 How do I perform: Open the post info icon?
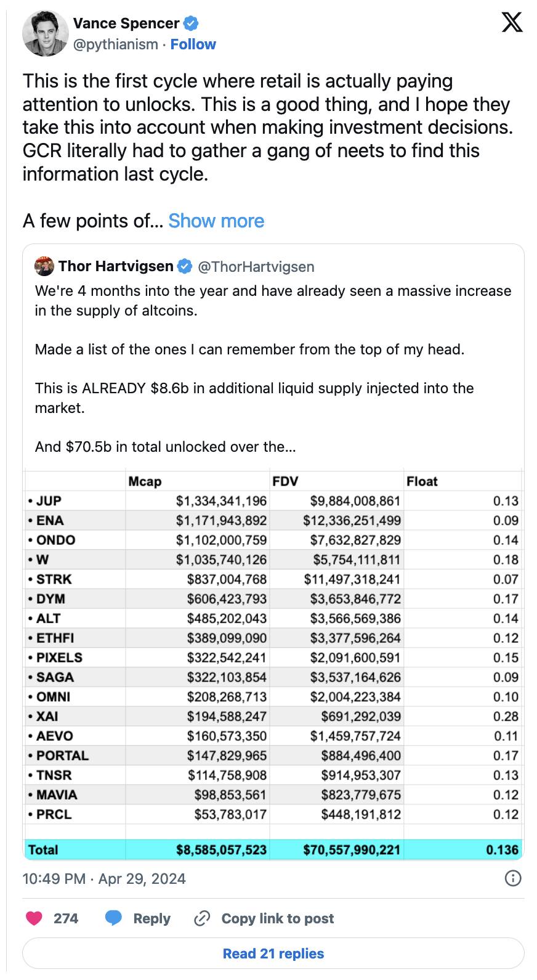pos(512,878)
